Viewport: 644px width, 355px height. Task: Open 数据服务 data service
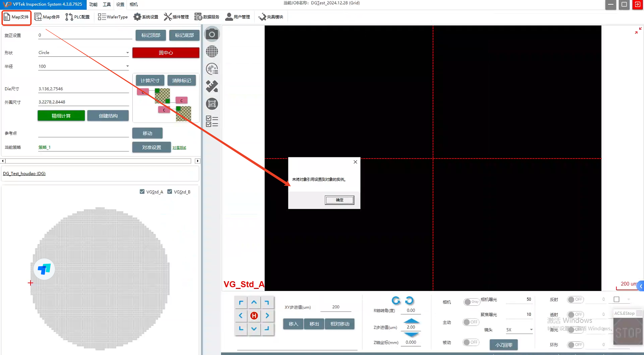point(207,17)
